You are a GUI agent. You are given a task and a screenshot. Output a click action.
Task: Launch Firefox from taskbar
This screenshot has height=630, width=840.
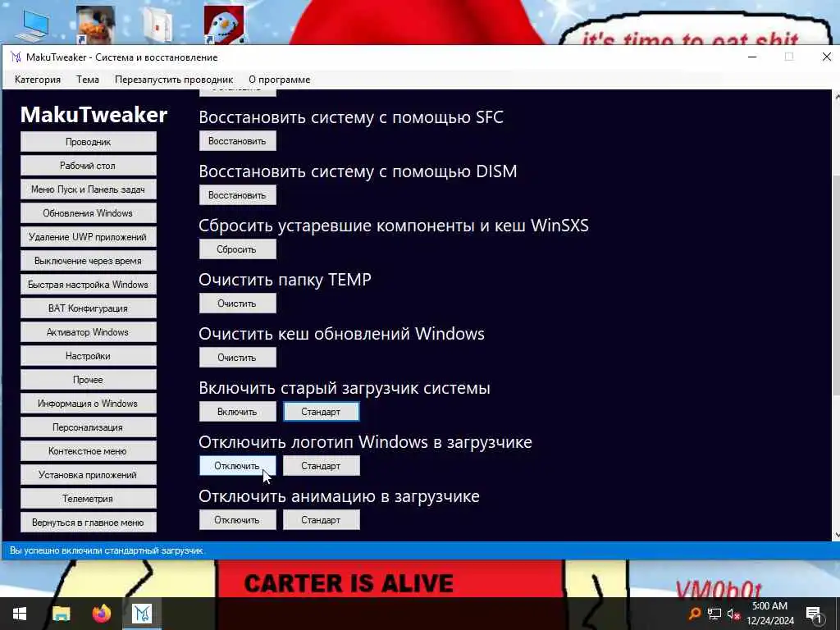[101, 614]
